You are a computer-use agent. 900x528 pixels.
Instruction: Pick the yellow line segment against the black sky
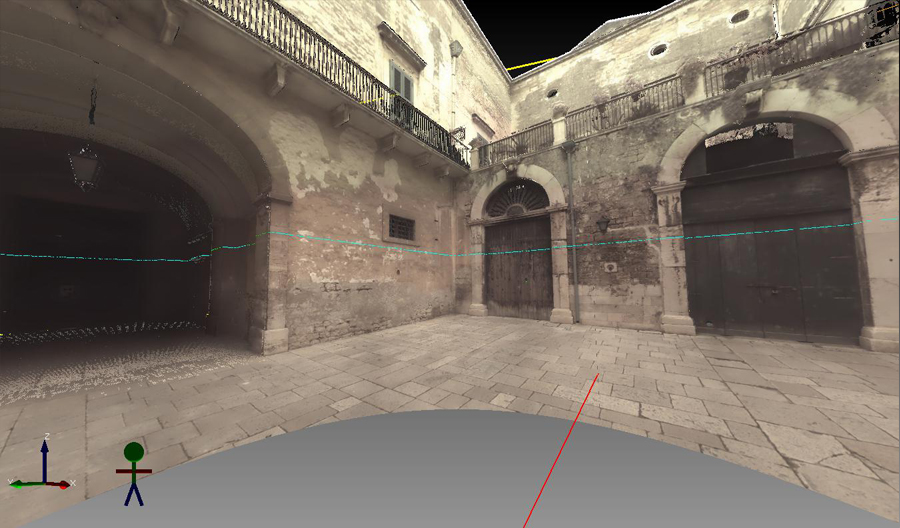pos(531,64)
